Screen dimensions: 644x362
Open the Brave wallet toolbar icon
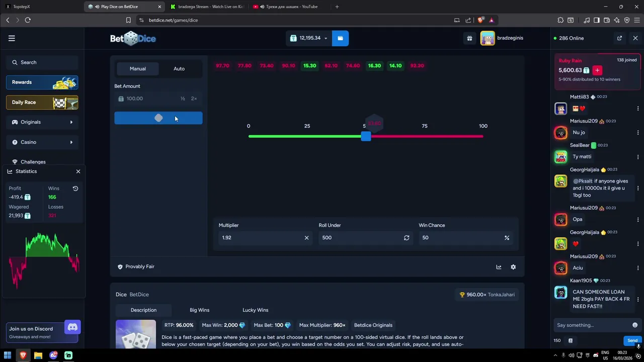point(607,20)
